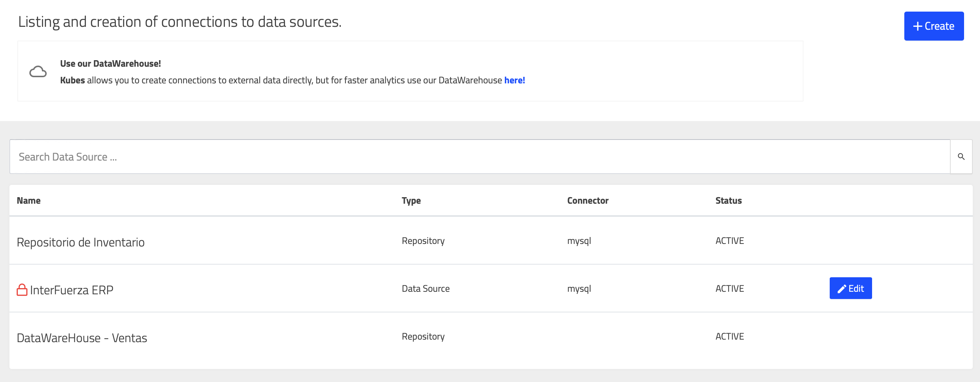This screenshot has height=382, width=980.
Task: Click the Data Source type cell
Action: 425,289
